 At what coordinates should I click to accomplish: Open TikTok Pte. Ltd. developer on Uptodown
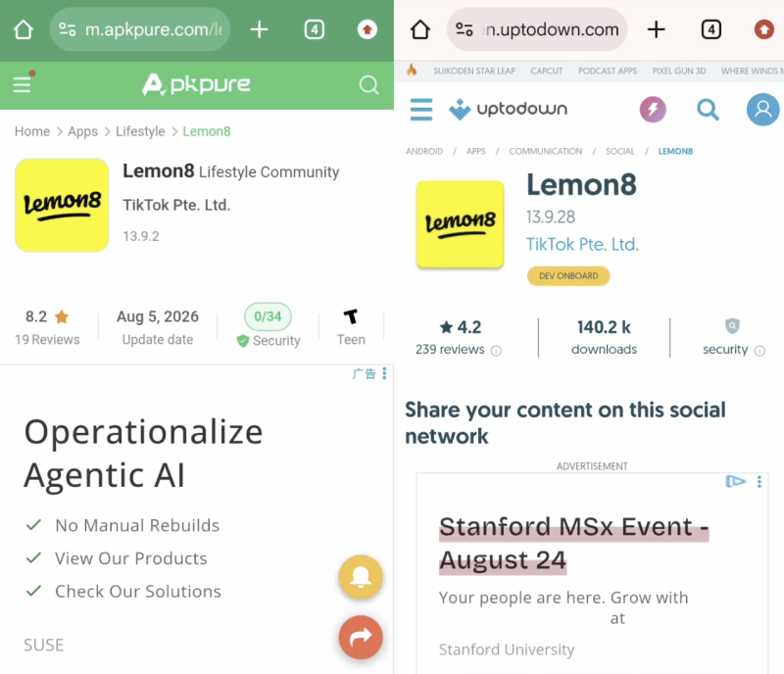click(582, 244)
